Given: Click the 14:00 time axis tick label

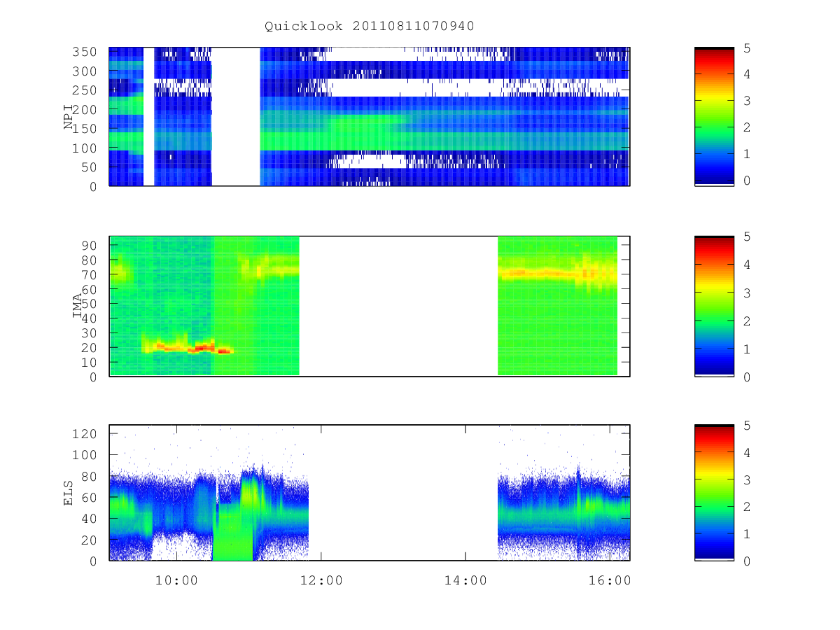Looking at the screenshot, I should coord(466,580).
